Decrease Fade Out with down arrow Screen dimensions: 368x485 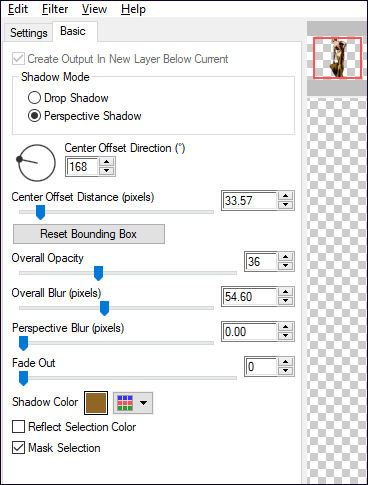click(x=286, y=371)
